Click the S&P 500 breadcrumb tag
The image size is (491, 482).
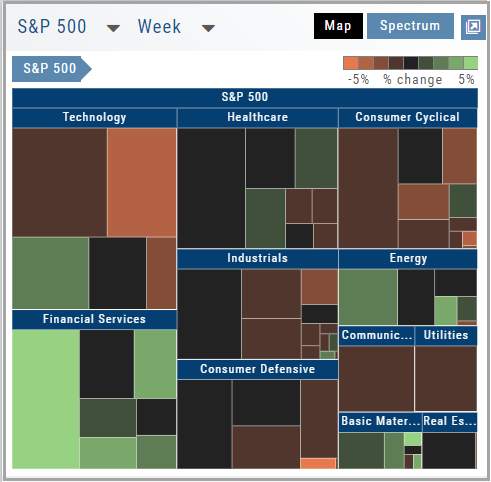(52, 69)
